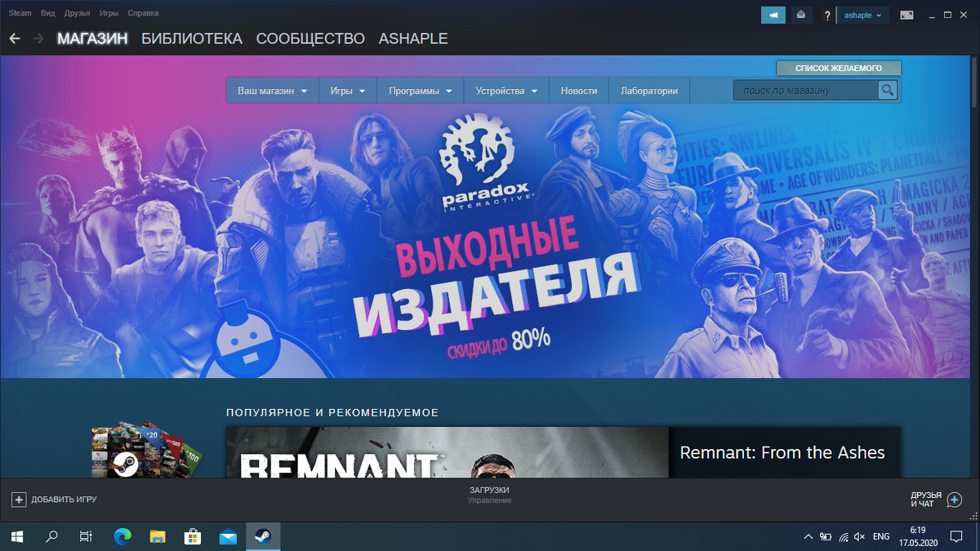
Task: Open the Новости store tab
Action: (x=579, y=91)
